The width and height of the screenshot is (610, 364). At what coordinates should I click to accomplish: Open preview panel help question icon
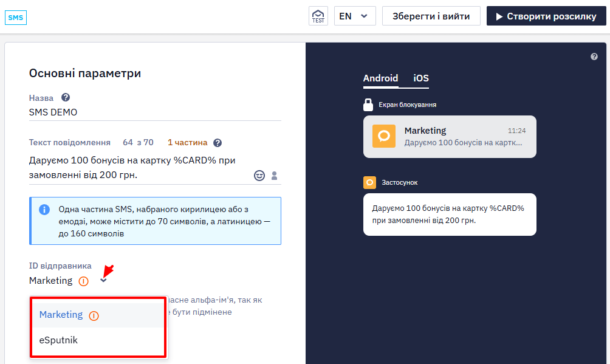(594, 57)
